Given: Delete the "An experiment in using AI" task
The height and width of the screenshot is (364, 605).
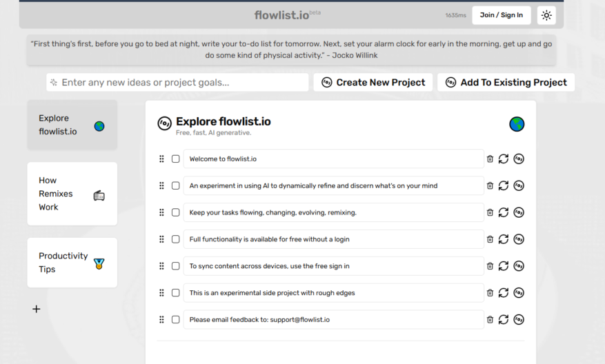Looking at the screenshot, I should click(x=490, y=186).
